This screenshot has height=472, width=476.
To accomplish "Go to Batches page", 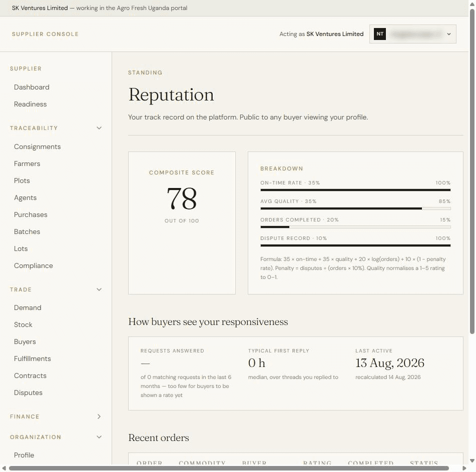I will point(27,231).
